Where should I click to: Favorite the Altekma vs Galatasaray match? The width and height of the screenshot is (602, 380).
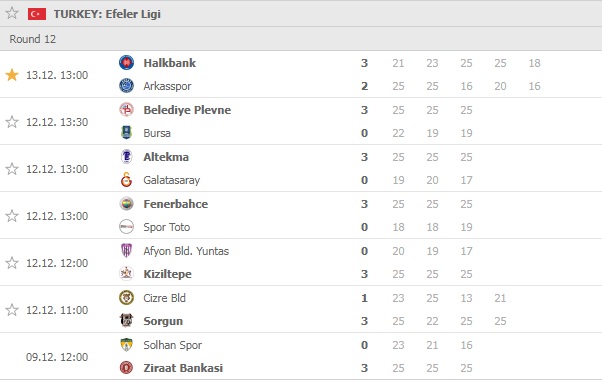point(12,169)
